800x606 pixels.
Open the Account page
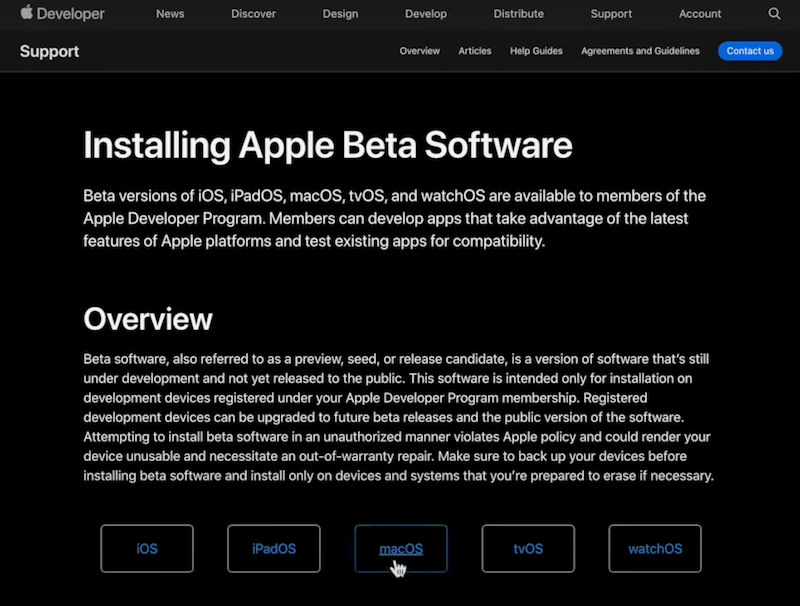[700, 14]
